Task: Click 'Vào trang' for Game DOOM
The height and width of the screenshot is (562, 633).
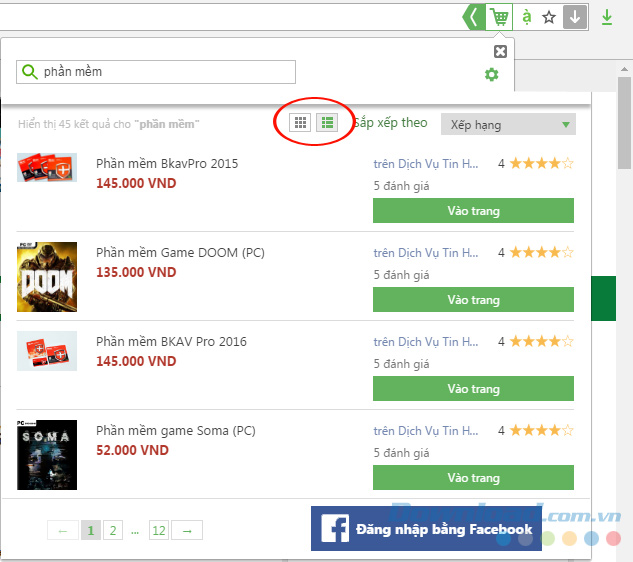Action: point(473,300)
